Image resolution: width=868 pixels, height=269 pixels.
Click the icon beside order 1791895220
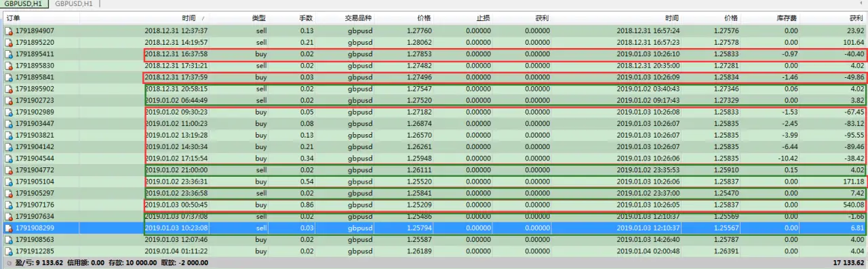tap(9, 42)
